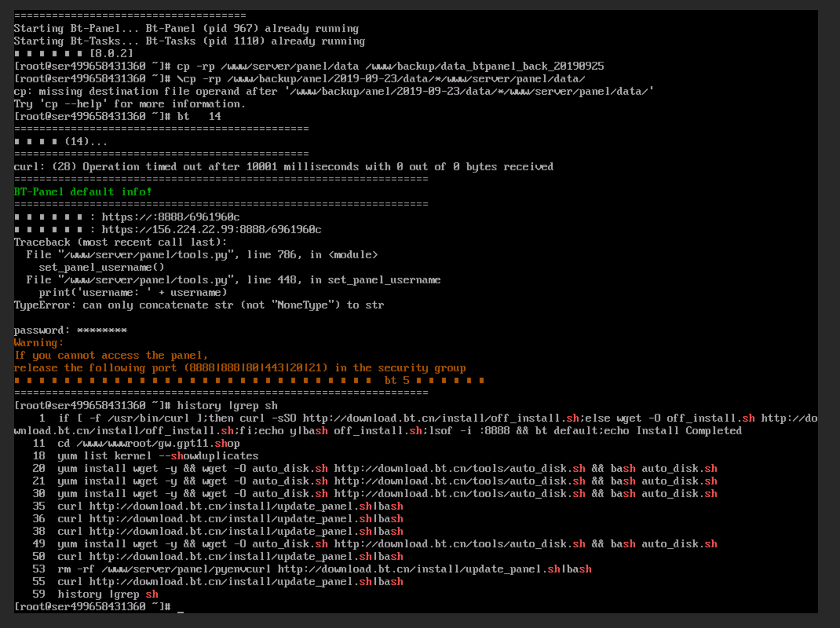Click the '\cp -rp /www/backup/anel' command line
840x628 pixels.
click(299, 79)
